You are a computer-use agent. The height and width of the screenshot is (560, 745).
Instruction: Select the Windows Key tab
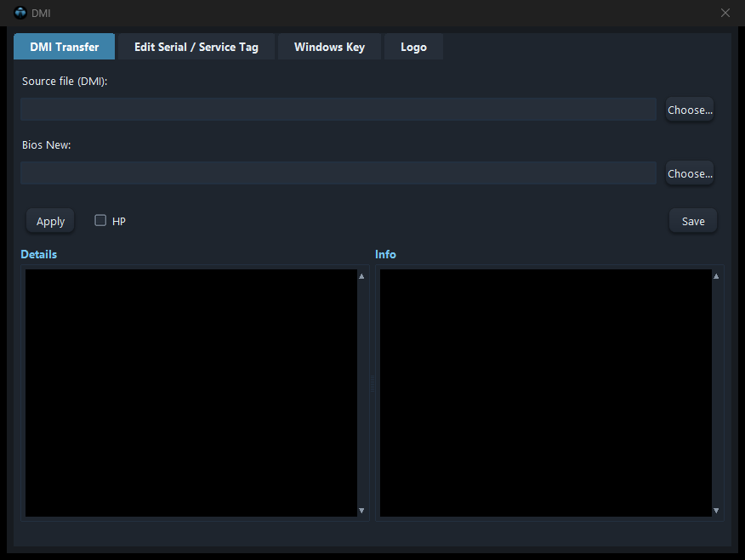tap(329, 47)
